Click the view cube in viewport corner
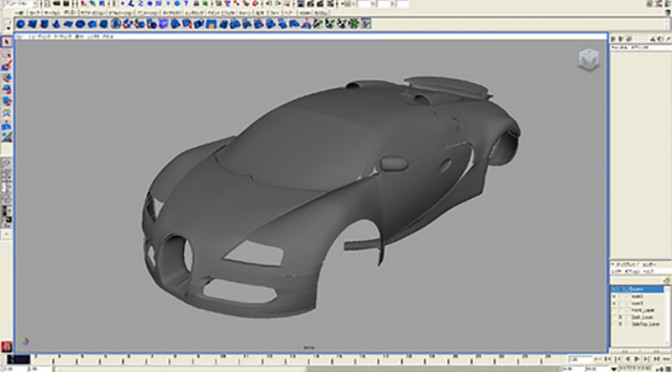The height and width of the screenshot is (372, 672). [x=588, y=60]
